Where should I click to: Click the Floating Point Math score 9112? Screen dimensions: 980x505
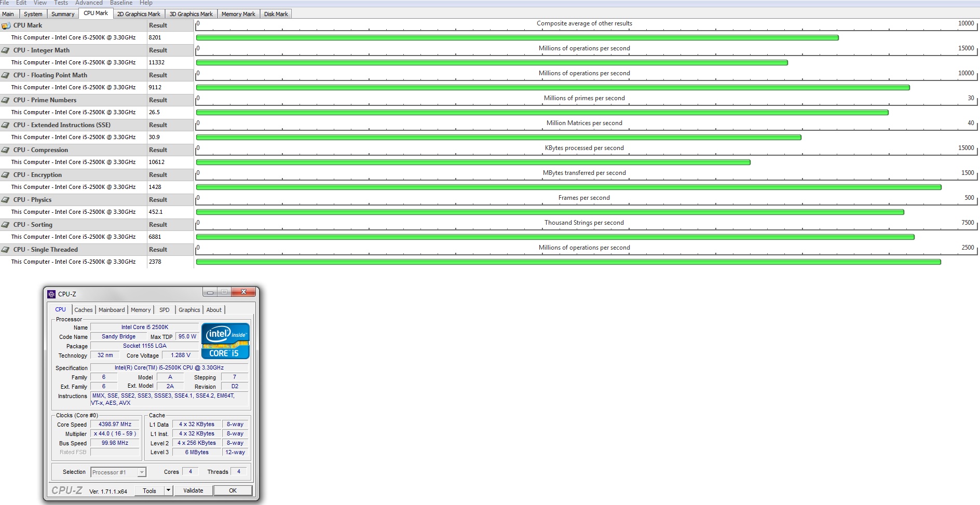[x=155, y=87]
